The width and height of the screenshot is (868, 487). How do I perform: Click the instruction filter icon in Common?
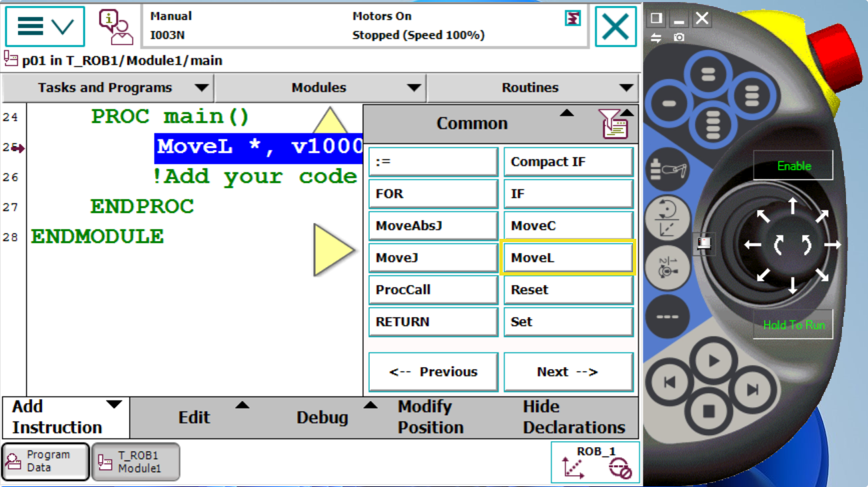pyautogui.click(x=614, y=125)
